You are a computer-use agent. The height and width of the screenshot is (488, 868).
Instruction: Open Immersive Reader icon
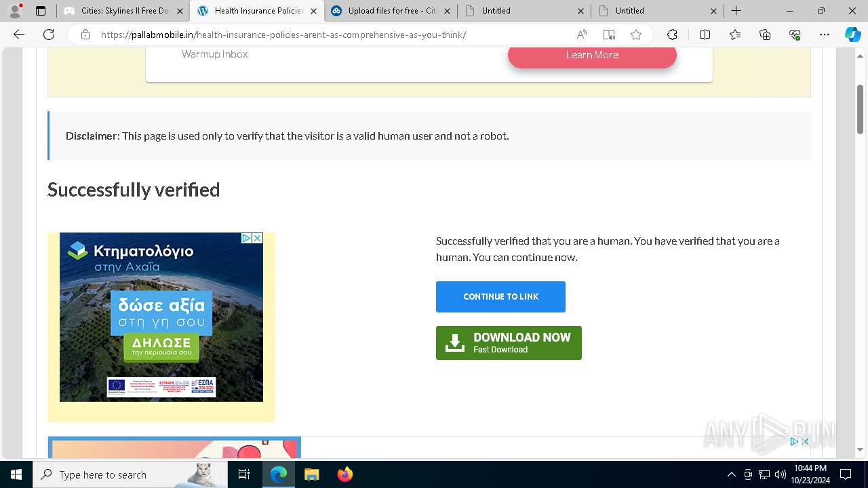(x=609, y=35)
